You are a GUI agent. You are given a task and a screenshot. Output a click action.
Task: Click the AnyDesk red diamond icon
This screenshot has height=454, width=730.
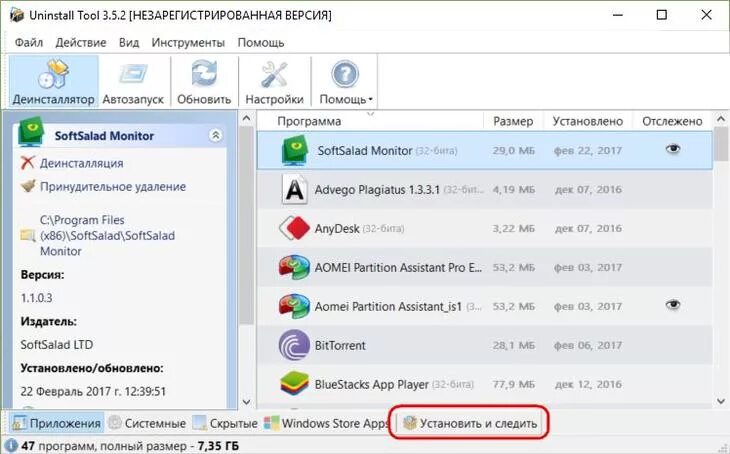click(295, 229)
